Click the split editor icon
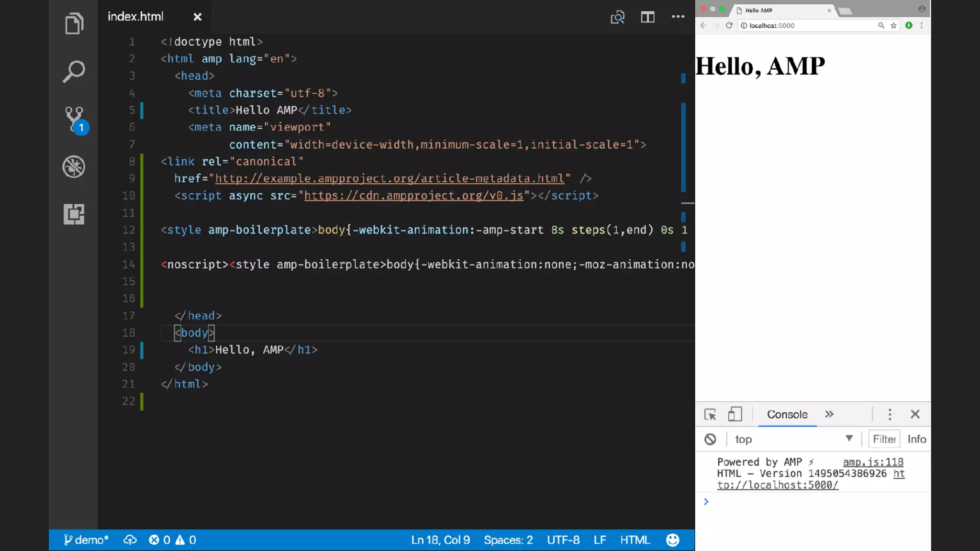980x551 pixels. click(647, 17)
